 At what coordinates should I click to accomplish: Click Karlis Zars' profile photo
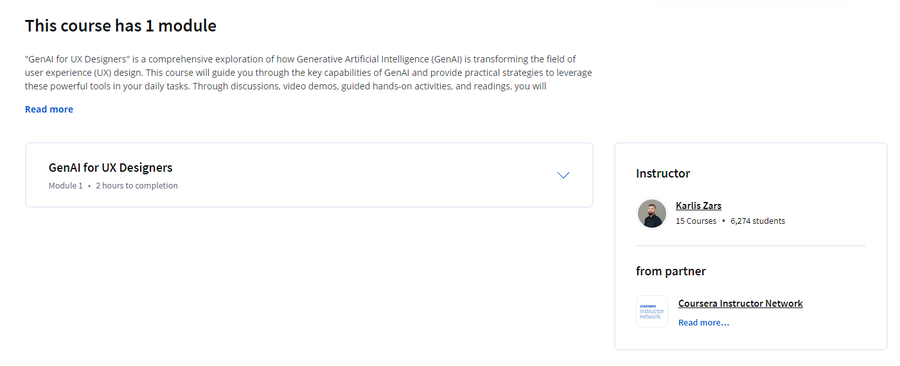pyautogui.click(x=651, y=213)
